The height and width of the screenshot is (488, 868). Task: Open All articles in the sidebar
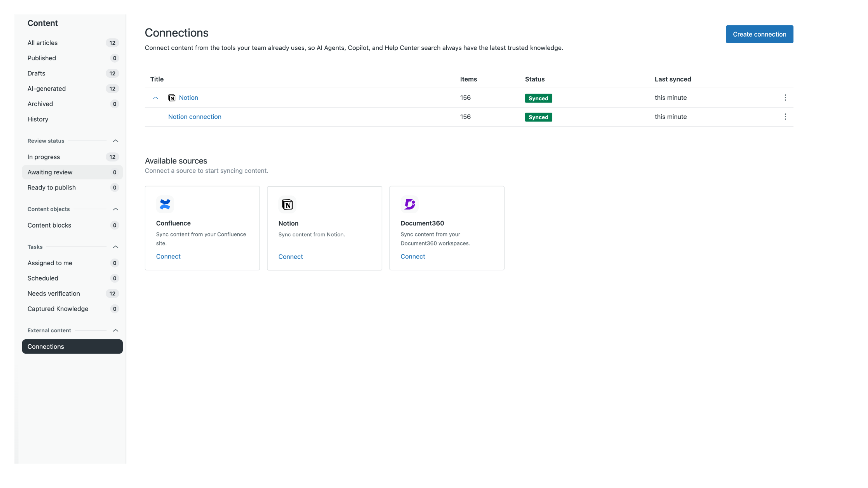click(42, 43)
